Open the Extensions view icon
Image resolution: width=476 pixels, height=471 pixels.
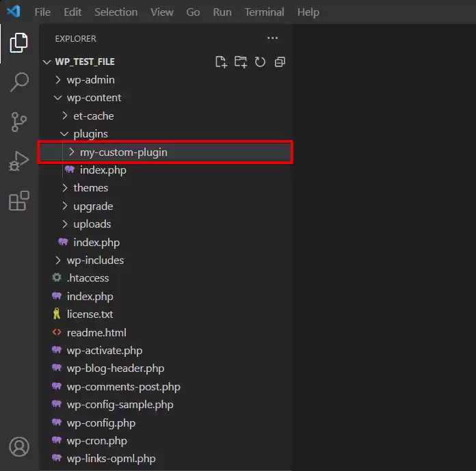pyautogui.click(x=18, y=201)
